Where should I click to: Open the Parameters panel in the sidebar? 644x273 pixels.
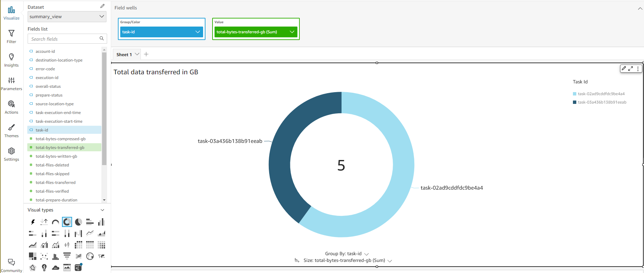pyautogui.click(x=11, y=84)
